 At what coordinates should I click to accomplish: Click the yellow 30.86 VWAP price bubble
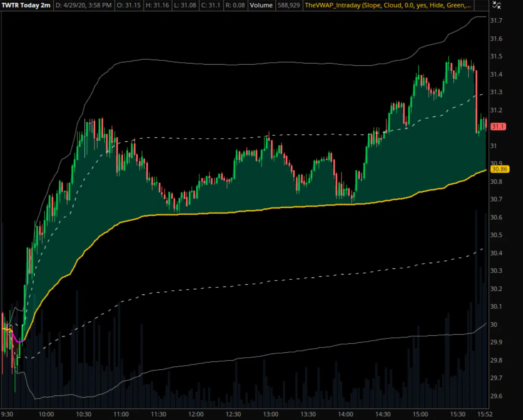tap(500, 169)
